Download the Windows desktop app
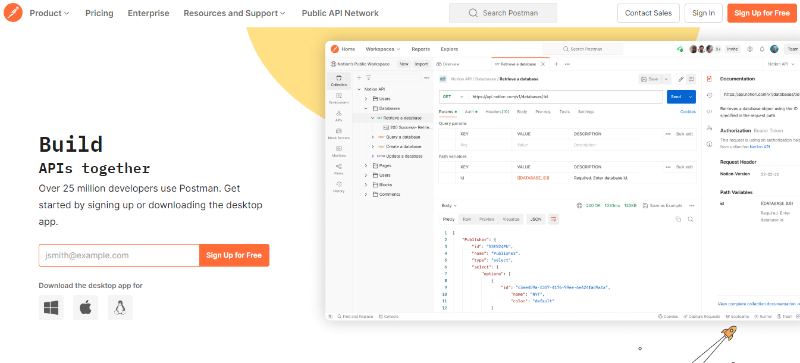Viewport: 800px width, 363px height. (x=51, y=307)
